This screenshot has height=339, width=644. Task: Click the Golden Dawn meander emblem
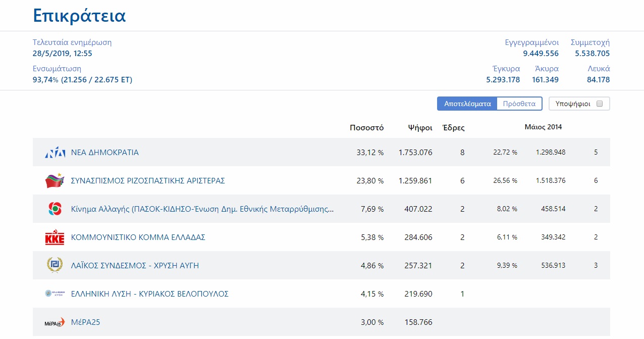coord(55,265)
